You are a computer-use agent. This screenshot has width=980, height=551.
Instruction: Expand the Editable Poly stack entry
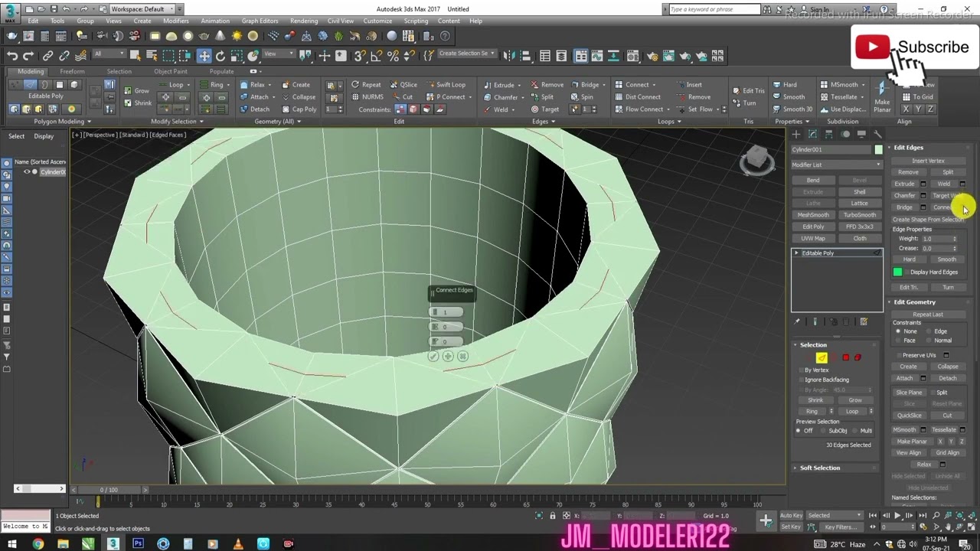796,253
